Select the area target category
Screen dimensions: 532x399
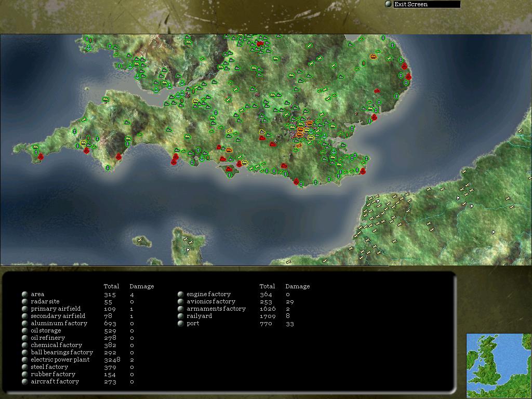(25, 294)
